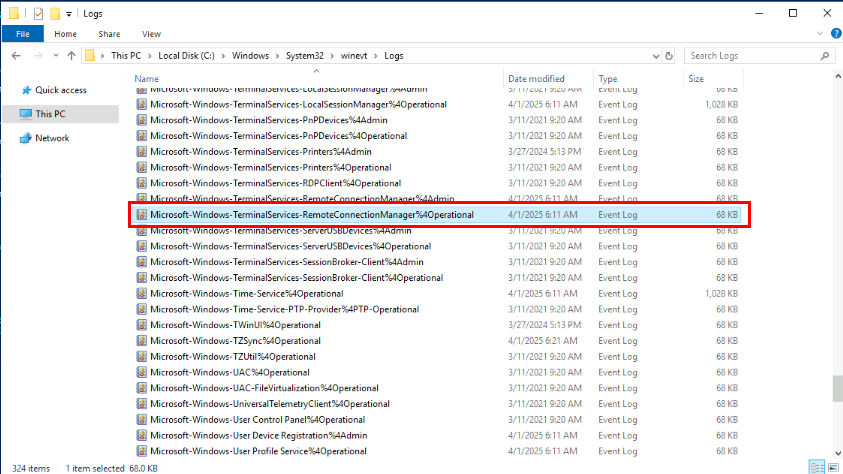Click Windows in the address breadcrumb
This screenshot has width=843, height=474.
tap(250, 56)
